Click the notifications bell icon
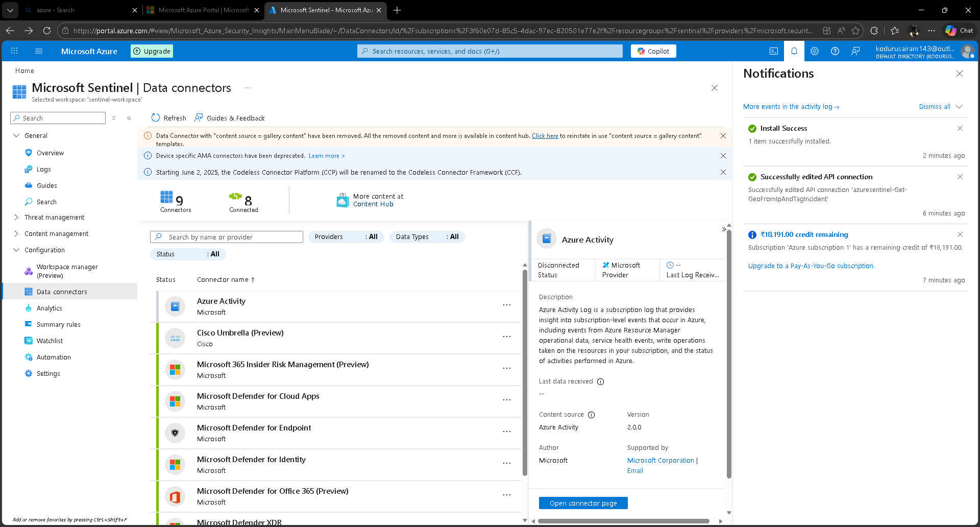980x527 pixels. click(x=794, y=51)
